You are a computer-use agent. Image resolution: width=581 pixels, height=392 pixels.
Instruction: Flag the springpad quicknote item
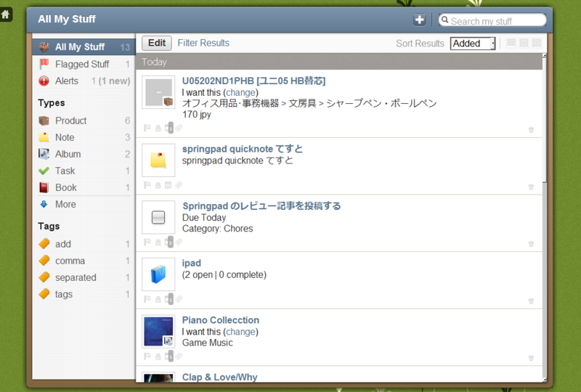point(147,185)
